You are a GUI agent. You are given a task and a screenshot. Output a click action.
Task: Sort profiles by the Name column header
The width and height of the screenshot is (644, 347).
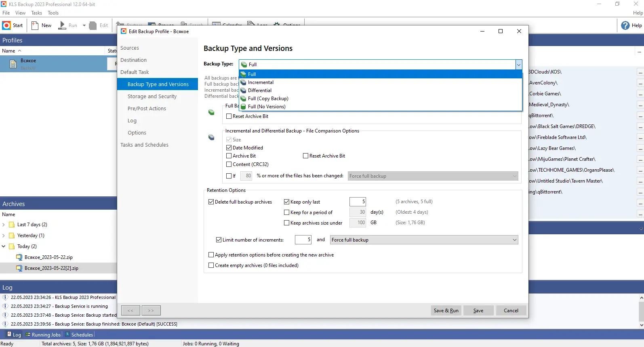coord(53,51)
